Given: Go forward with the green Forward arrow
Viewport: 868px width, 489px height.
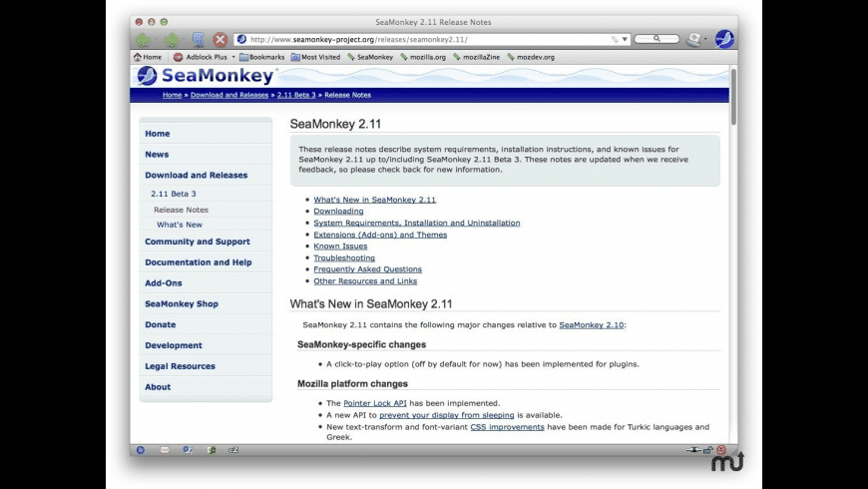Looking at the screenshot, I should 171,39.
